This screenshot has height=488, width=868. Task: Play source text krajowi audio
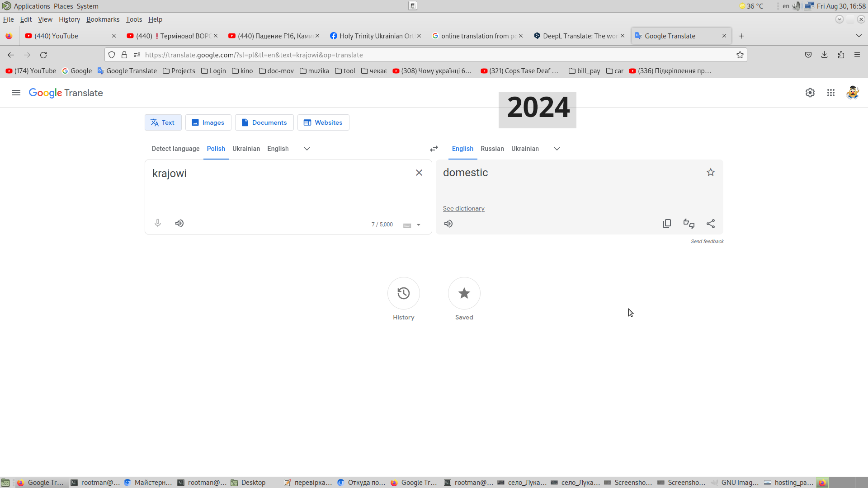pyautogui.click(x=179, y=223)
